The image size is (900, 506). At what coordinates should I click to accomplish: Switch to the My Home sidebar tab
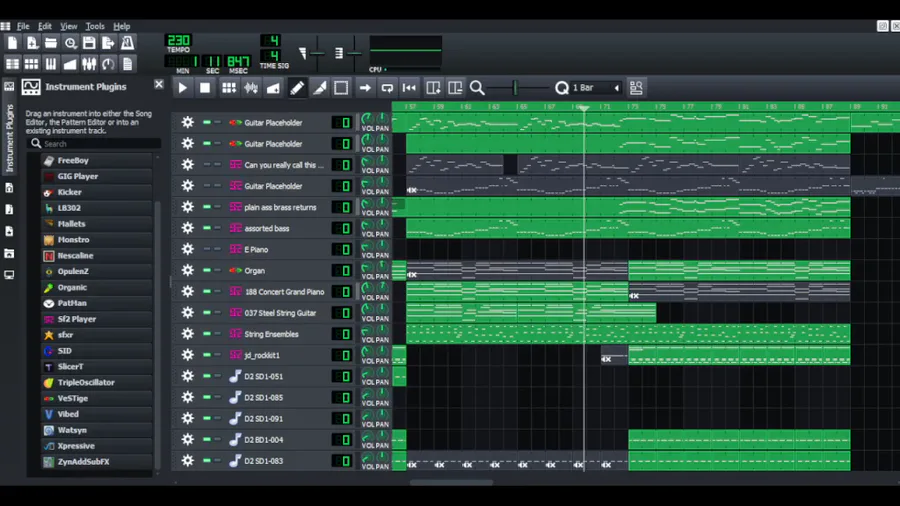click(9, 253)
